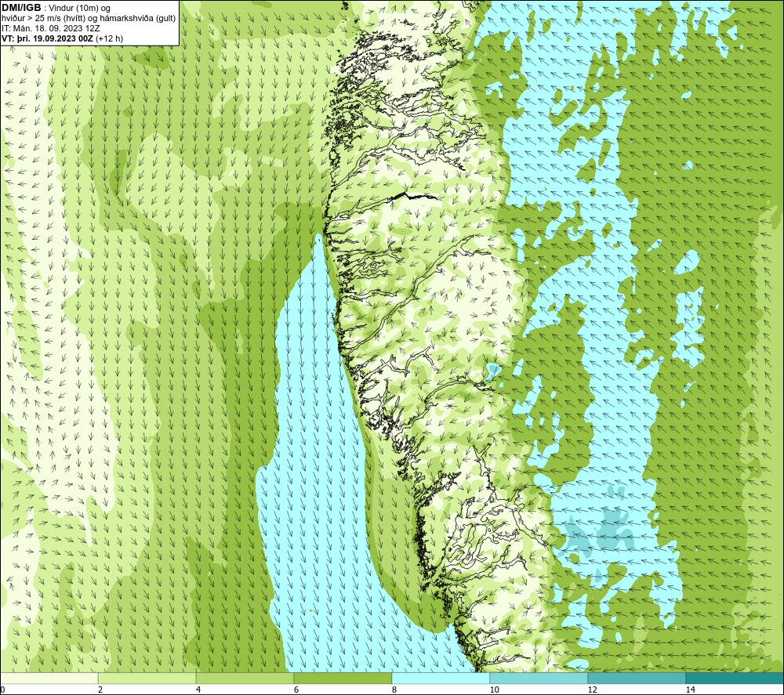Click the '(+12 h)' forecast offset text

coord(109,38)
